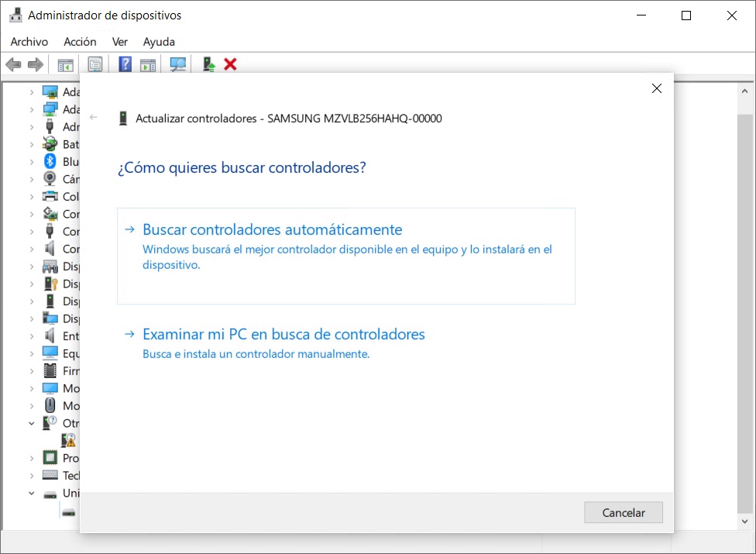Click the vertical scrollbar down arrow
The height and width of the screenshot is (554, 756).
click(x=744, y=521)
